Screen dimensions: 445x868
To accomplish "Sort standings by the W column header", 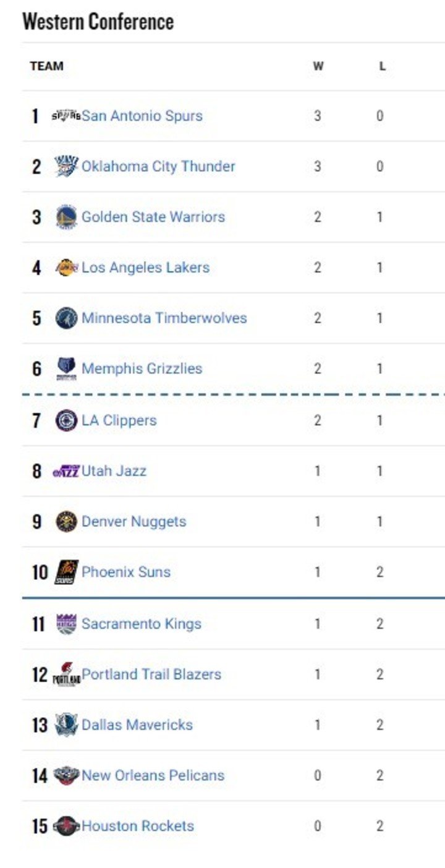I will (318, 67).
